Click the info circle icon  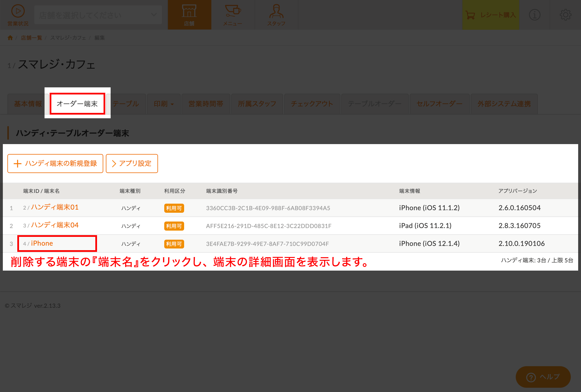535,15
